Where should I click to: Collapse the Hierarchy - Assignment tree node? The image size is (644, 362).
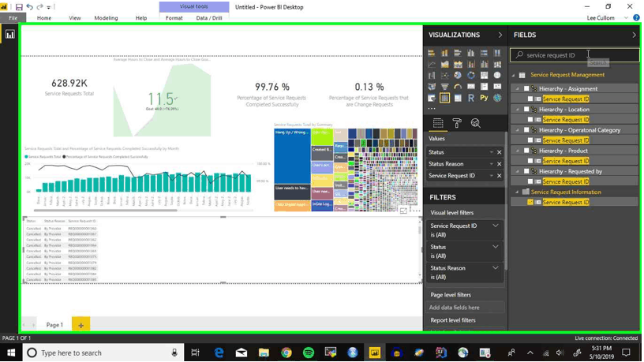click(x=518, y=88)
